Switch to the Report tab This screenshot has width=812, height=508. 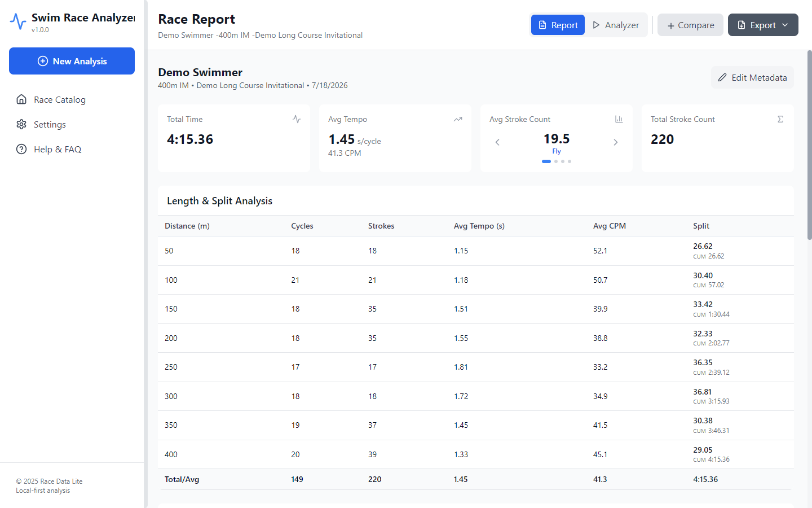[558, 25]
